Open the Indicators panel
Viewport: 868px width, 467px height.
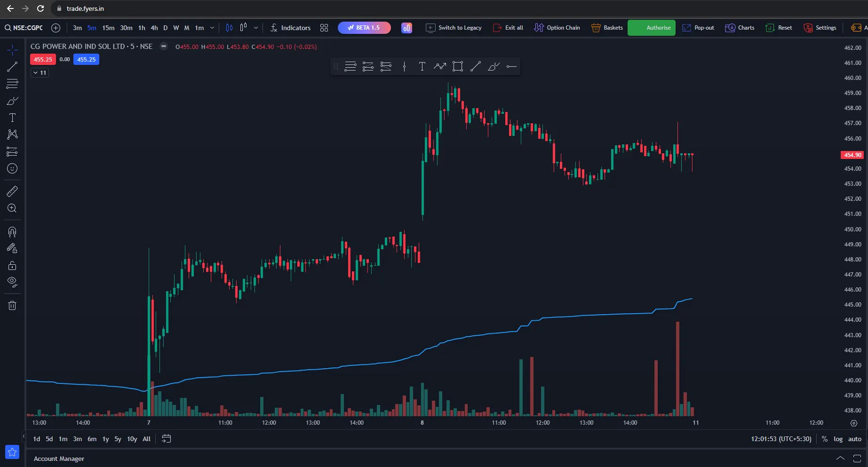[x=290, y=28]
